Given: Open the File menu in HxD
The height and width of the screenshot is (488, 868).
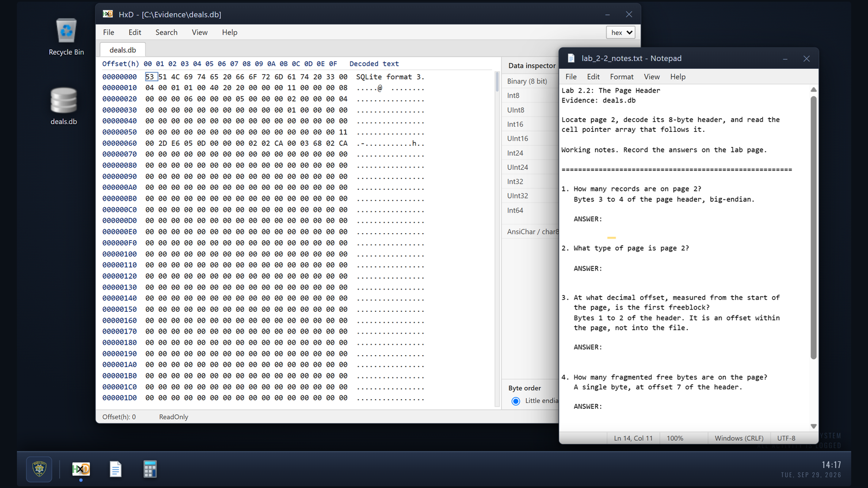Looking at the screenshot, I should coord(108,33).
